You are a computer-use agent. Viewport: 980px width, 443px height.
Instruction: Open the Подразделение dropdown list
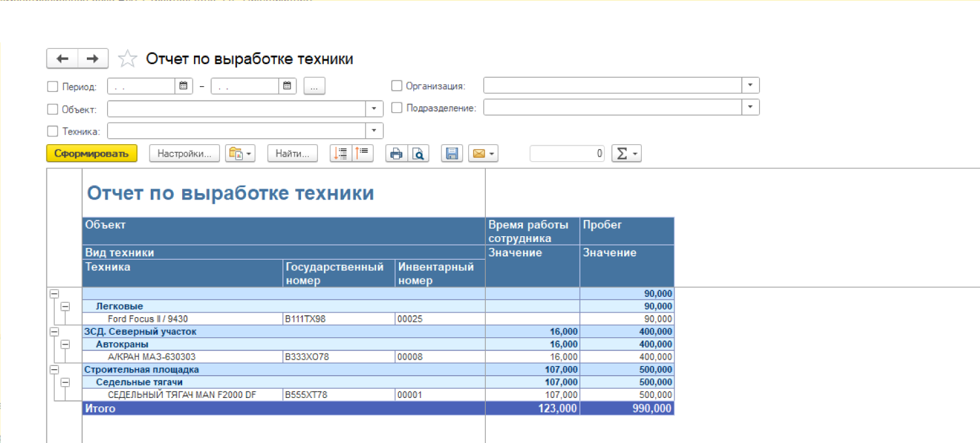pyautogui.click(x=750, y=108)
